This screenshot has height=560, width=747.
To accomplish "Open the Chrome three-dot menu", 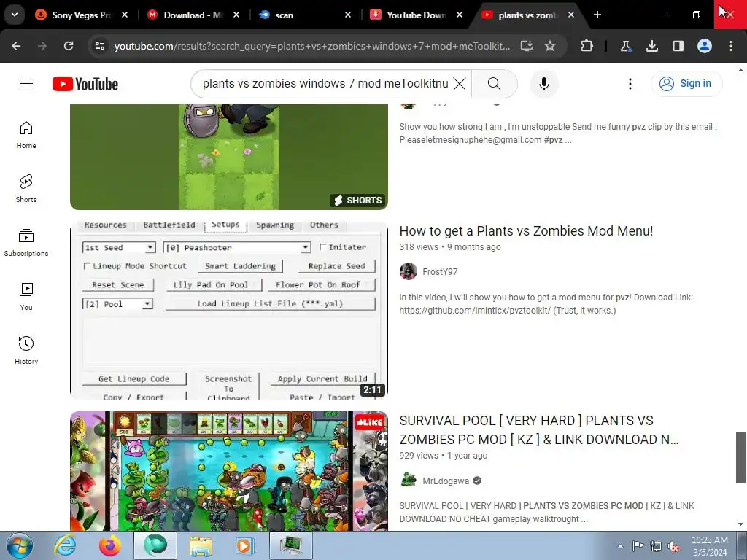I will pyautogui.click(x=731, y=46).
